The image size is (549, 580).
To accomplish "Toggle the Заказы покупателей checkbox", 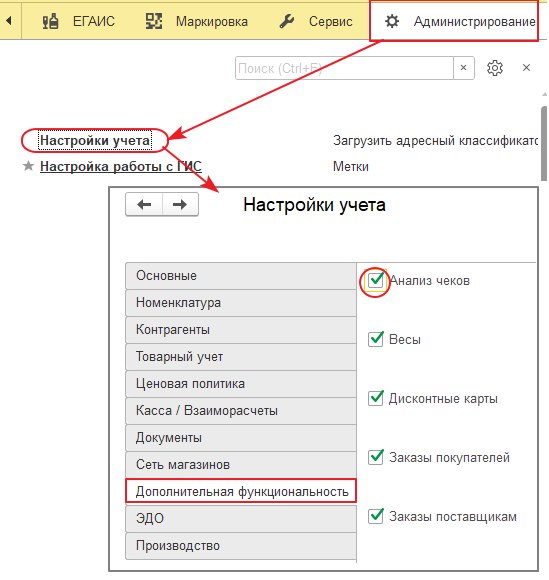I will [375, 457].
